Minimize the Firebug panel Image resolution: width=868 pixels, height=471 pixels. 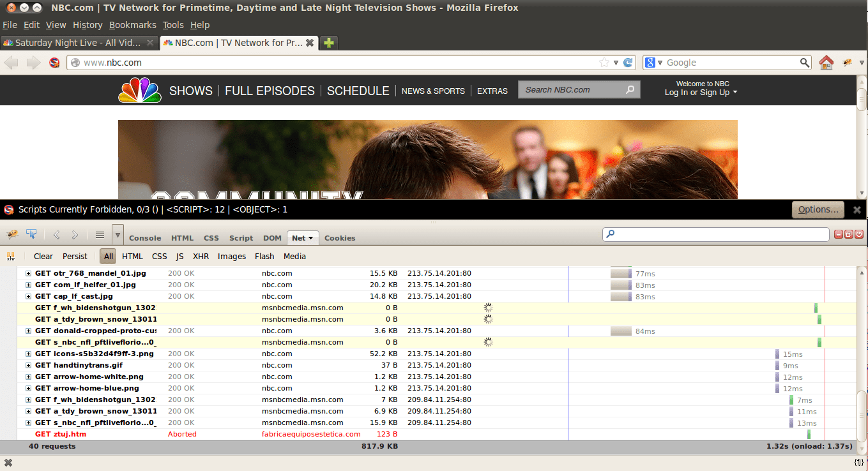839,235
